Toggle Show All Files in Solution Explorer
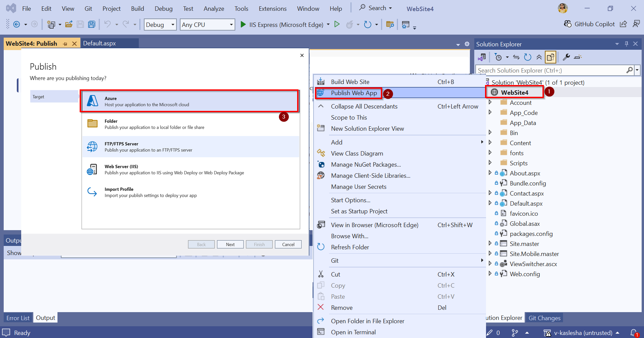Screen dimensions: 644x338 (x=551, y=57)
